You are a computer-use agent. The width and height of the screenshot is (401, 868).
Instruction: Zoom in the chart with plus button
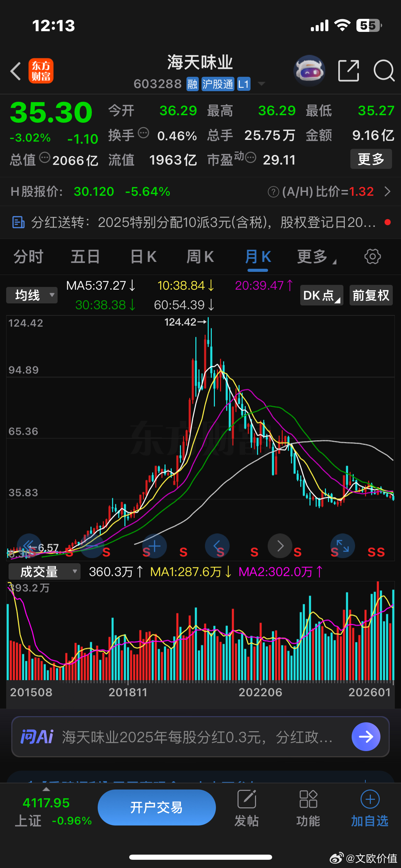pos(155,546)
